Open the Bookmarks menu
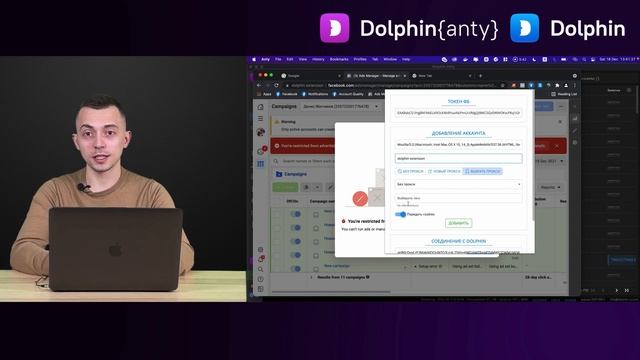The height and width of the screenshot is (360, 640). pyautogui.click(x=339, y=60)
